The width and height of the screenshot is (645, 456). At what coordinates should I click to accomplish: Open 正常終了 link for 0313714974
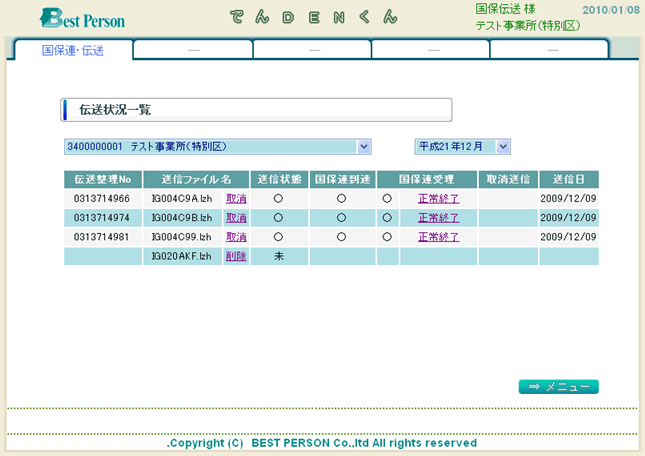[x=439, y=218]
